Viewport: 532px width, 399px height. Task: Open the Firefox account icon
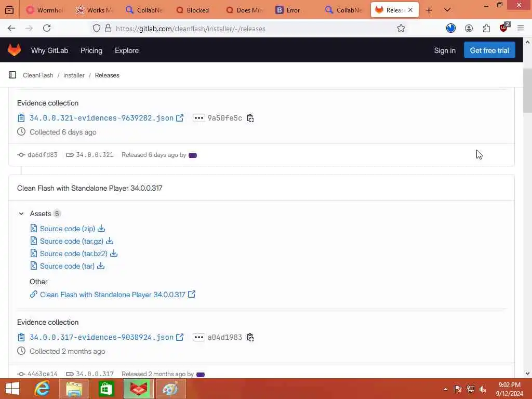point(469,29)
